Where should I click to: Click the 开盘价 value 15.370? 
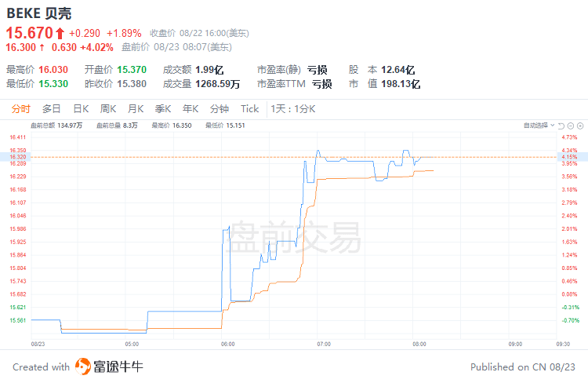pos(132,70)
